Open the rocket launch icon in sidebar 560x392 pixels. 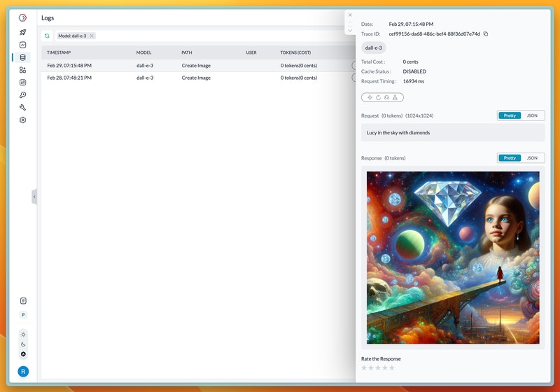tap(23, 32)
